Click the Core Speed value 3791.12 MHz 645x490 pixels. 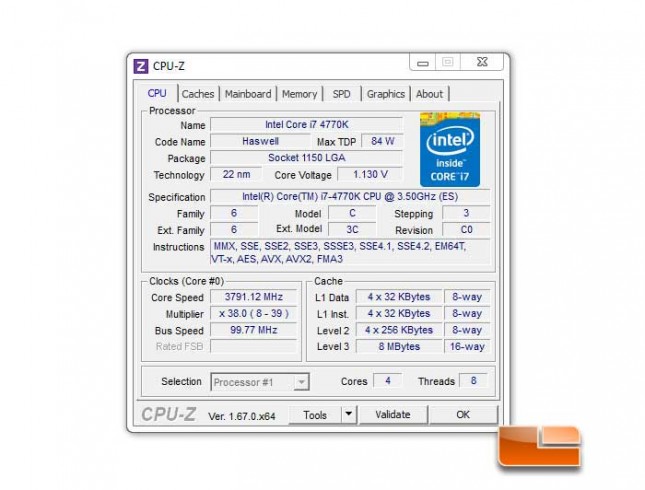tap(253, 297)
